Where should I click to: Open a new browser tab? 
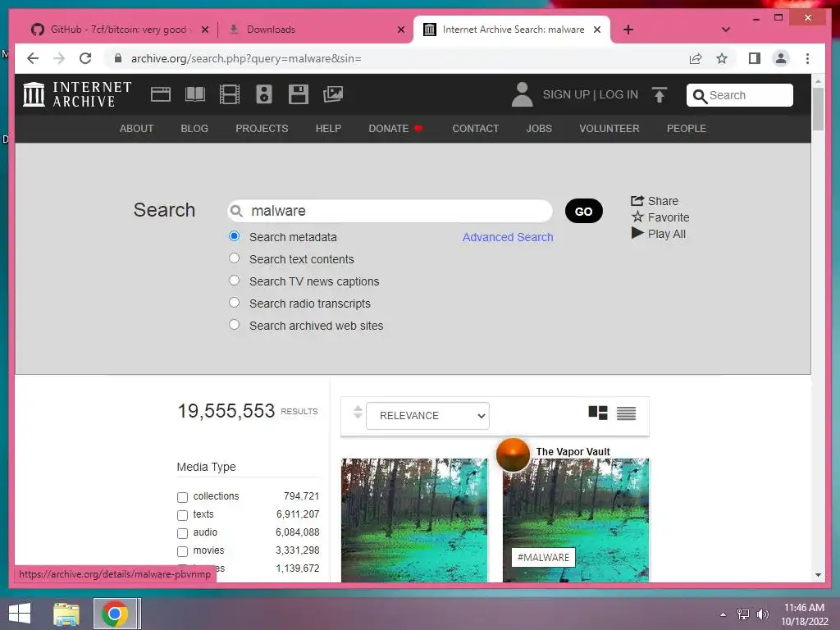click(628, 30)
